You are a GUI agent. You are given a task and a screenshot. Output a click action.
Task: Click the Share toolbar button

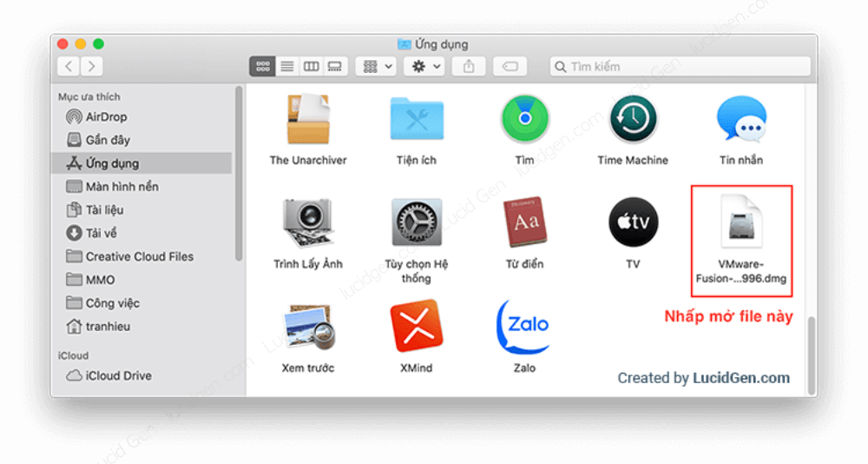(x=469, y=67)
